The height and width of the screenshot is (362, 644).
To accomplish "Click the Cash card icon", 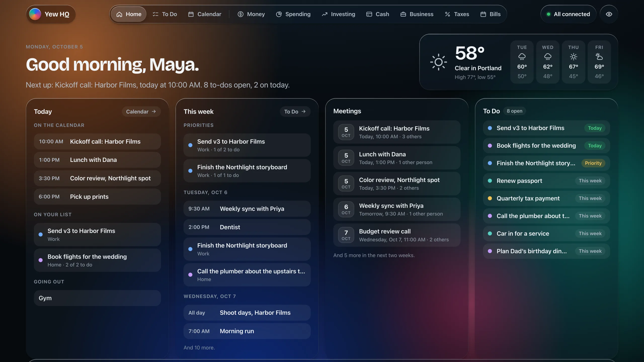I will (369, 14).
